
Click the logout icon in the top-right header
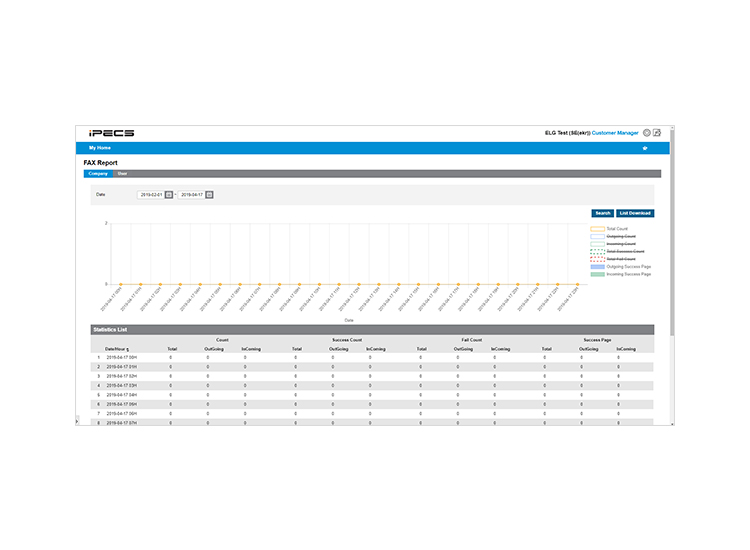657,133
